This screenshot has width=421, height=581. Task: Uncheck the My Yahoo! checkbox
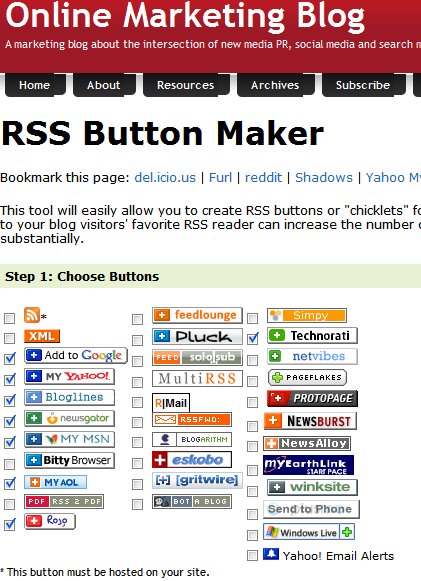pyautogui.click(x=10, y=379)
